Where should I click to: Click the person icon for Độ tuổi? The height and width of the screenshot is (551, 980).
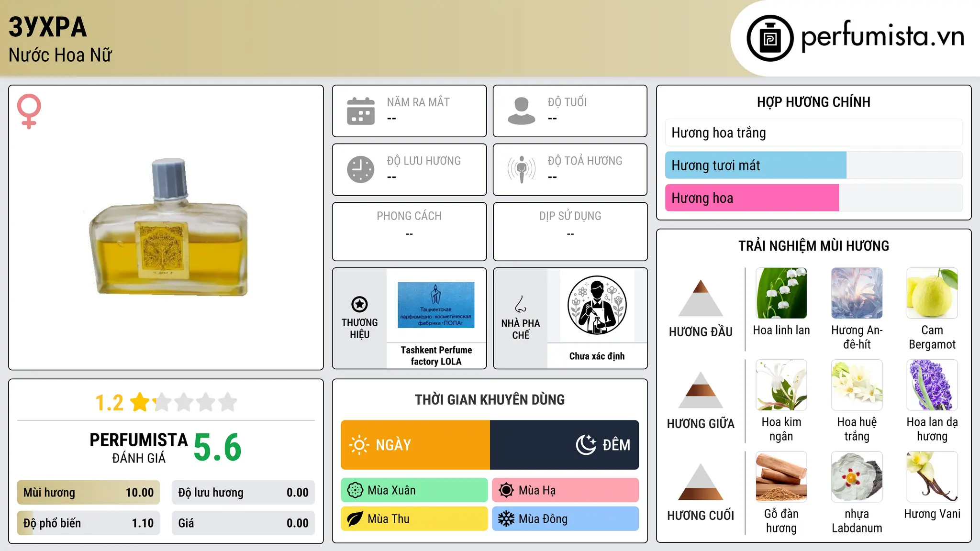pyautogui.click(x=521, y=111)
